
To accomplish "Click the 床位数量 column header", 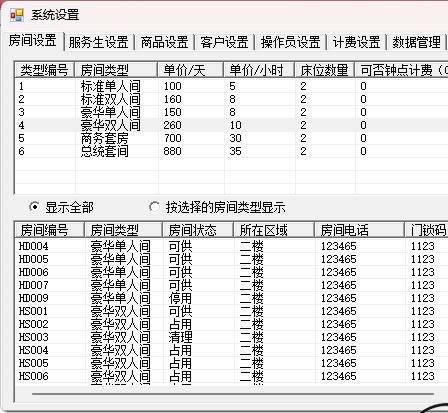I will click(x=324, y=70).
